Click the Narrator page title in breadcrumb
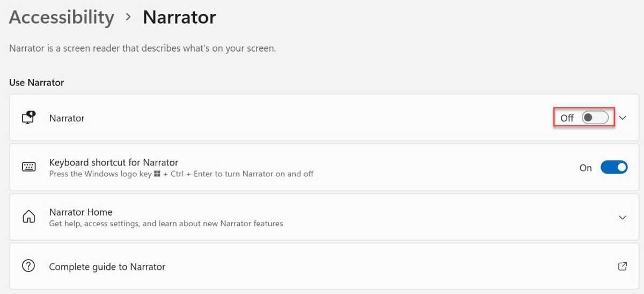644x294 pixels. (x=179, y=17)
